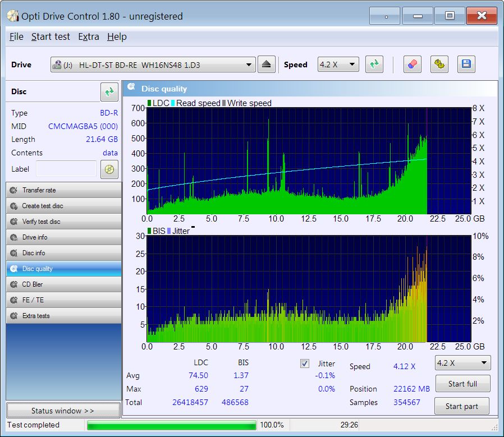Click the eraser icon in toolbar
Viewport: 504px width, 437px height.
point(413,65)
